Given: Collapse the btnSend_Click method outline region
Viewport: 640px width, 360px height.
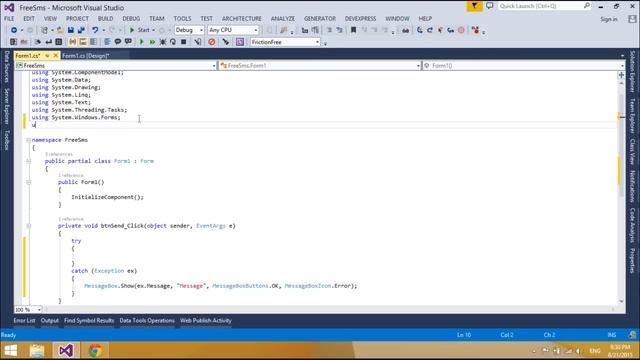Looking at the screenshot, I should click(29, 226).
